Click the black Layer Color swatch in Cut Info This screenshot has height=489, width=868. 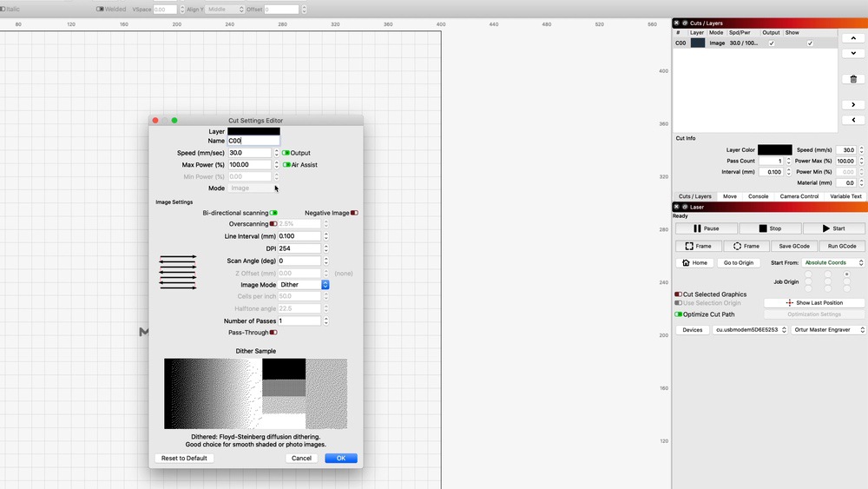(774, 150)
